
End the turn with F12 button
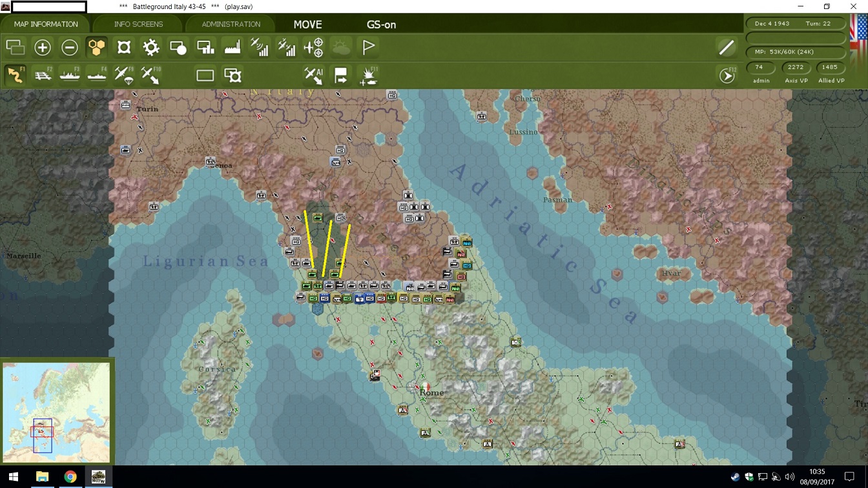(727, 76)
